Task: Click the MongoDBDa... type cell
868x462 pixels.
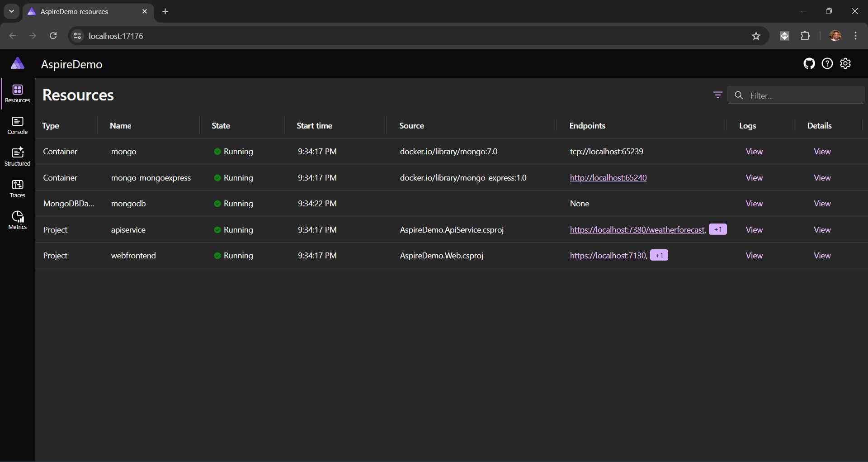Action: click(69, 204)
